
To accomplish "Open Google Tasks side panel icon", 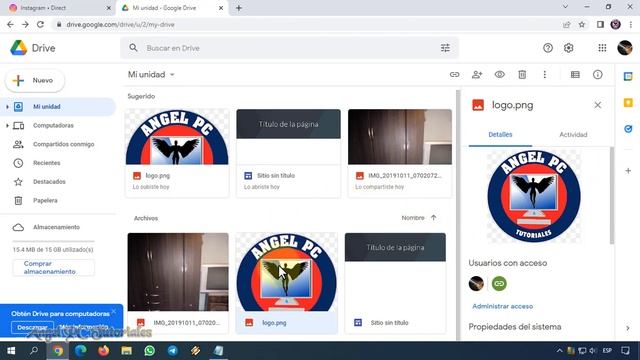I will 628,129.
